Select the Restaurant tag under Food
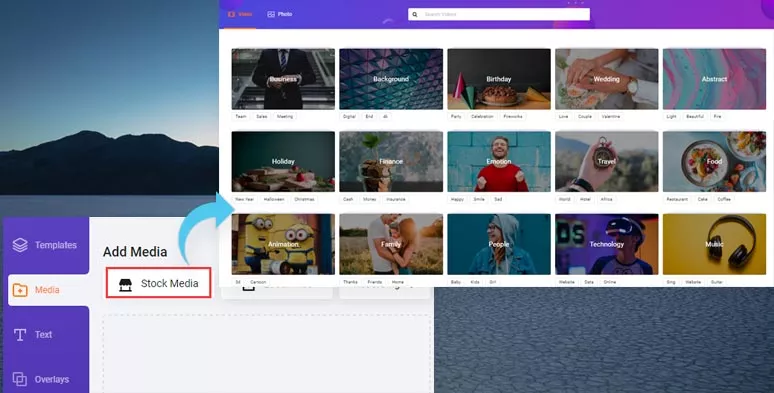774x393 pixels. click(677, 199)
